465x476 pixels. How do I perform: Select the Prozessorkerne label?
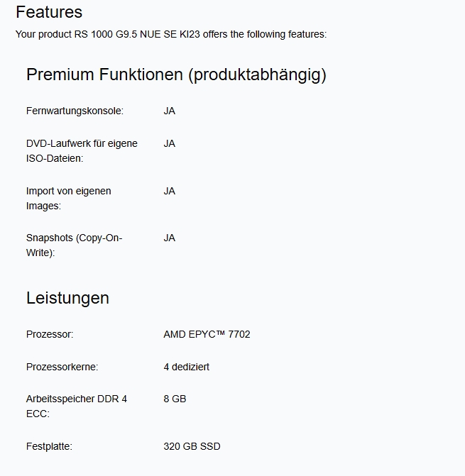[x=62, y=367]
